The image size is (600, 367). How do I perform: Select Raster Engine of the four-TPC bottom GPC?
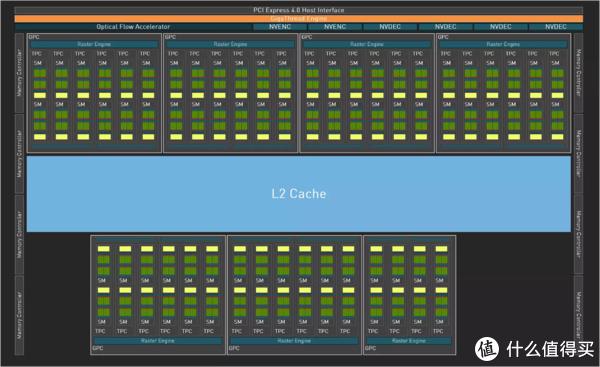click(409, 341)
